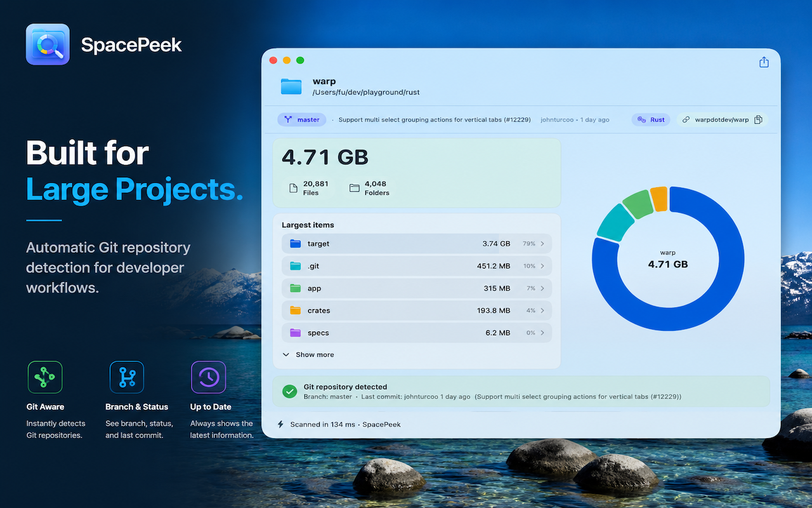Click the Largest items heading

tap(308, 225)
